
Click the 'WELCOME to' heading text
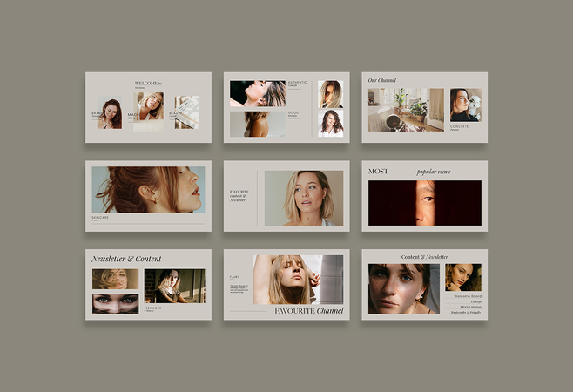point(148,83)
